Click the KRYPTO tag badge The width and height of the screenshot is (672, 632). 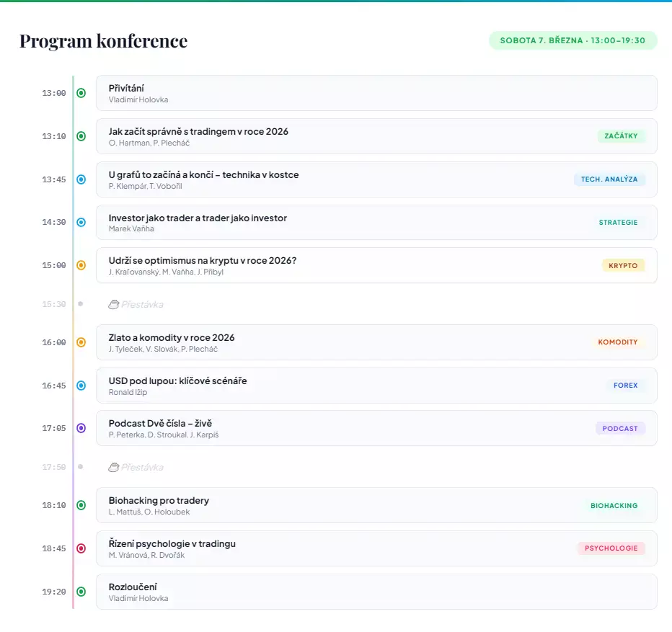tap(623, 266)
